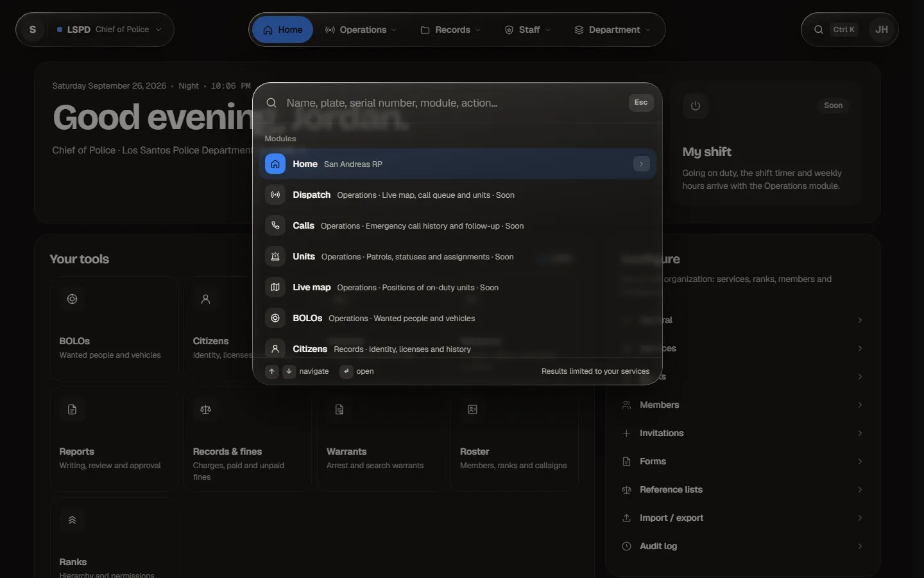Select the Units result row

(x=458, y=257)
